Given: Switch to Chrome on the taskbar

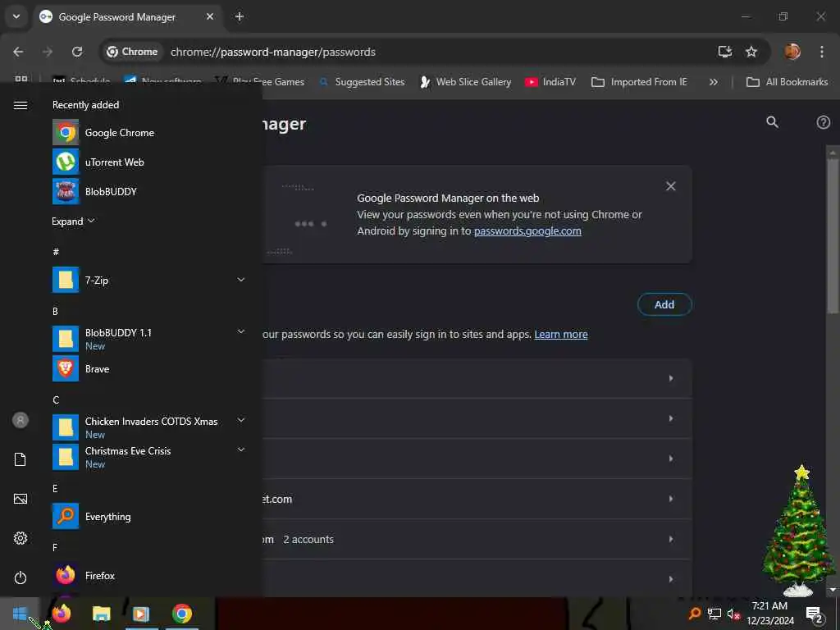Looking at the screenshot, I should 182,614.
